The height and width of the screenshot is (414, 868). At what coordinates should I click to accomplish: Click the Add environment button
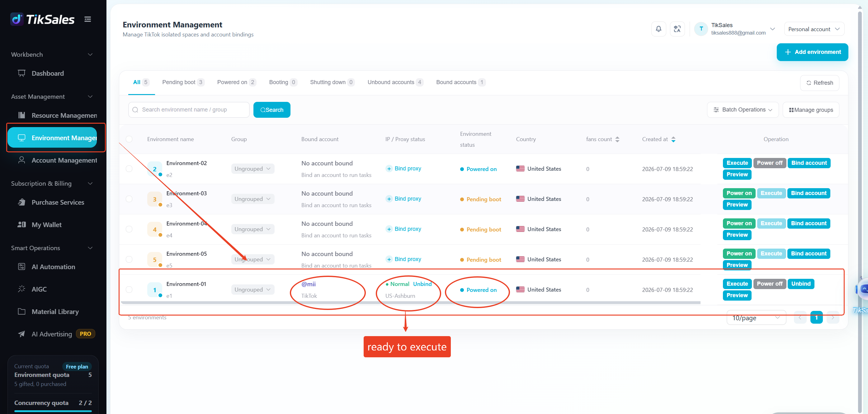812,52
